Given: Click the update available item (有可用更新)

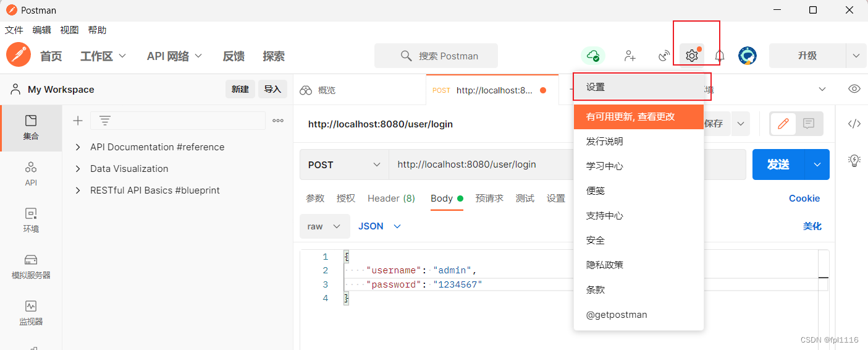Looking at the screenshot, I should pyautogui.click(x=639, y=116).
